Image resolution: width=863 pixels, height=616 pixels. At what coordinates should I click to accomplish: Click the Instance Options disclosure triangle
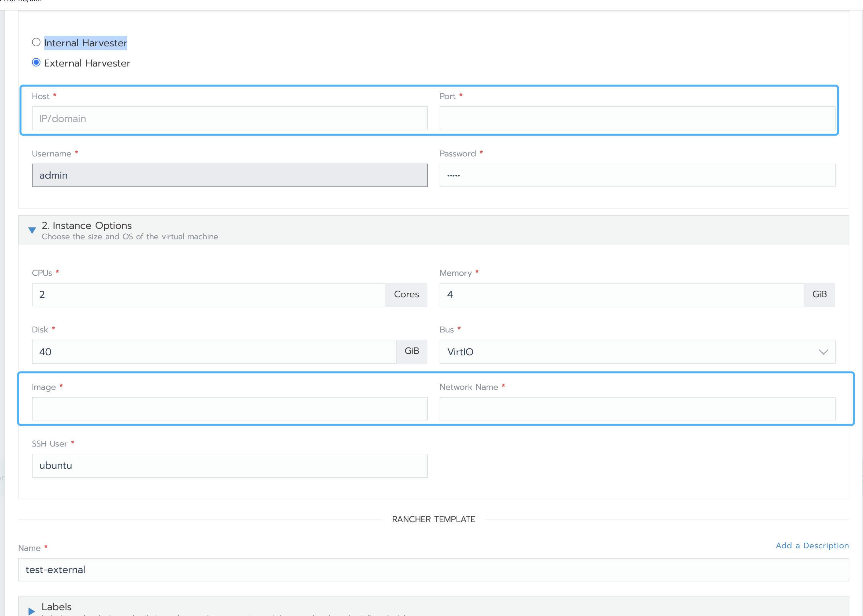(32, 230)
